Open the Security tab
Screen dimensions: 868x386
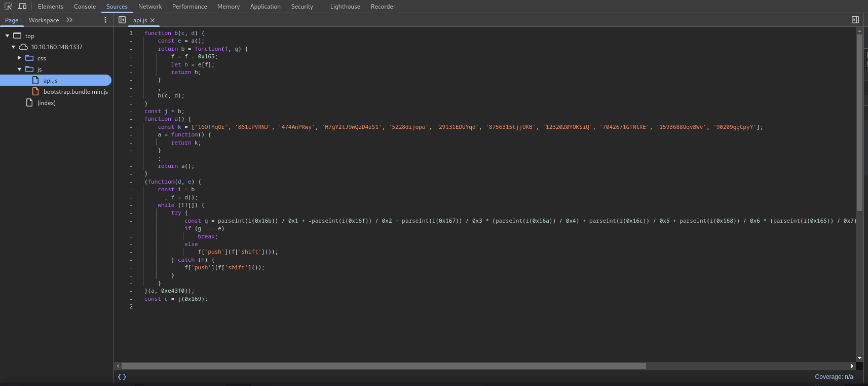[x=302, y=7]
